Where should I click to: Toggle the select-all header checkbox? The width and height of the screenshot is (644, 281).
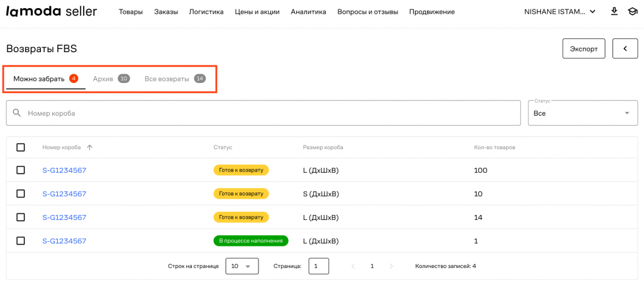pos(21,147)
